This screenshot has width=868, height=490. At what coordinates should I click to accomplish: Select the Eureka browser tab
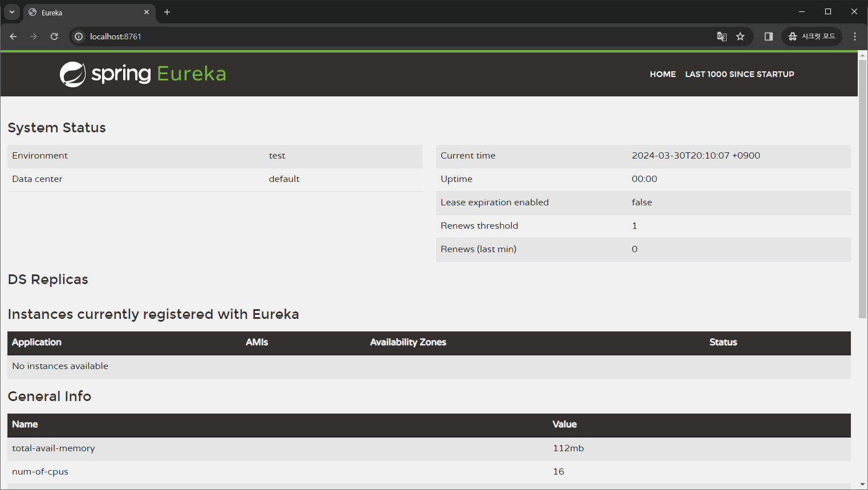tap(90, 12)
